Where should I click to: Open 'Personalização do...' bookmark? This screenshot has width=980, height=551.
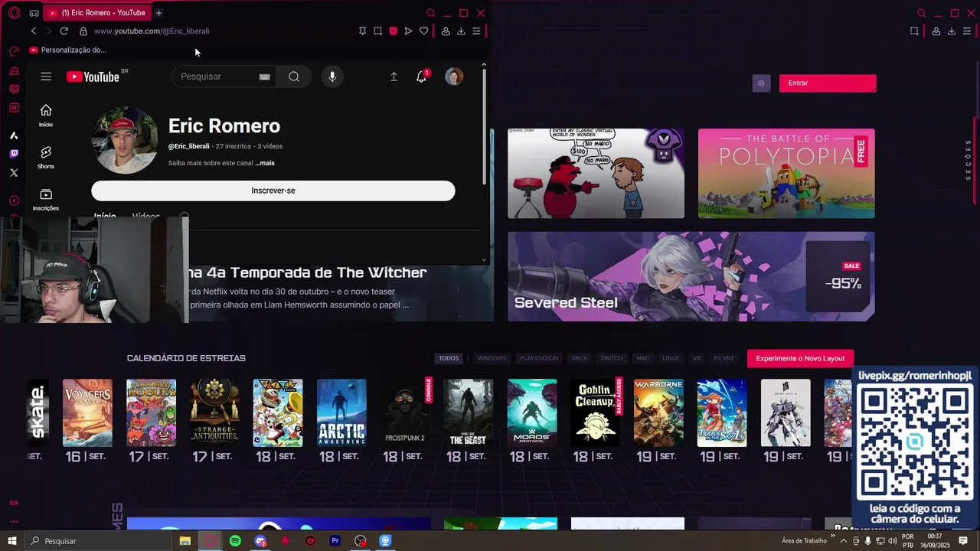point(68,50)
